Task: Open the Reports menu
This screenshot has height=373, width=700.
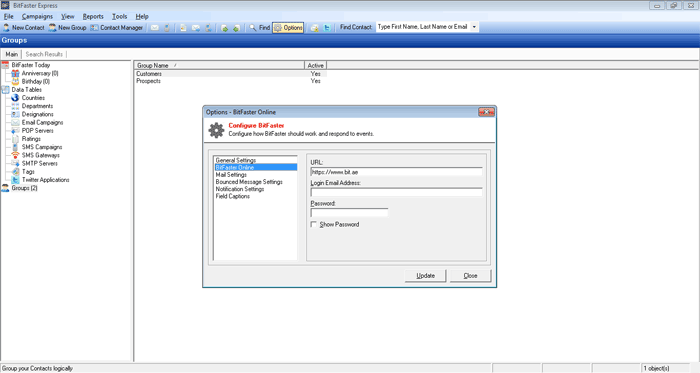Action: [x=93, y=17]
